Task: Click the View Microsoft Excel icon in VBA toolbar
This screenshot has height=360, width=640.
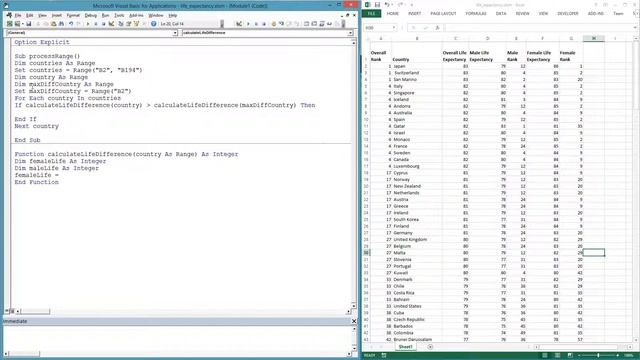Action: (9, 24)
